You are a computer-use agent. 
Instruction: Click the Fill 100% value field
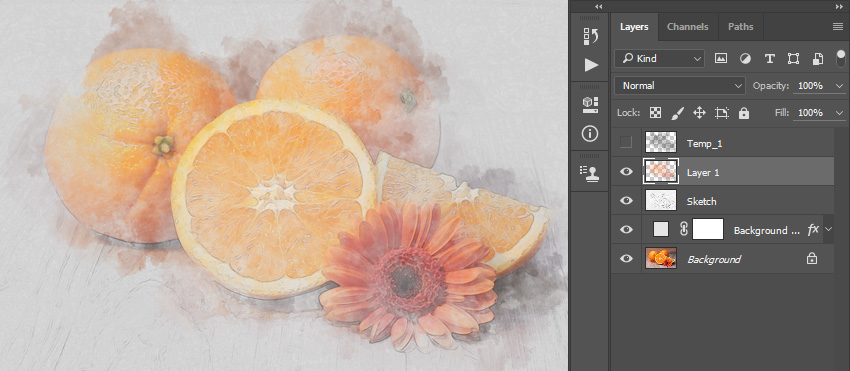pos(811,113)
